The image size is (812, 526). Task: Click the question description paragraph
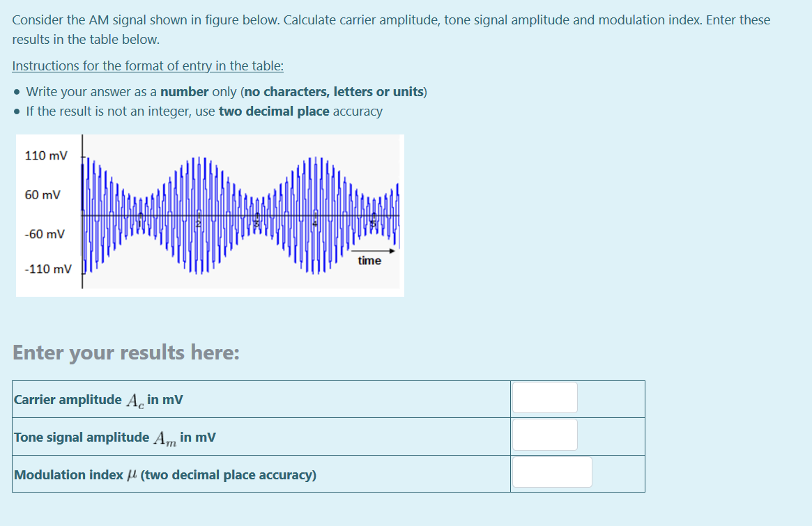point(390,29)
